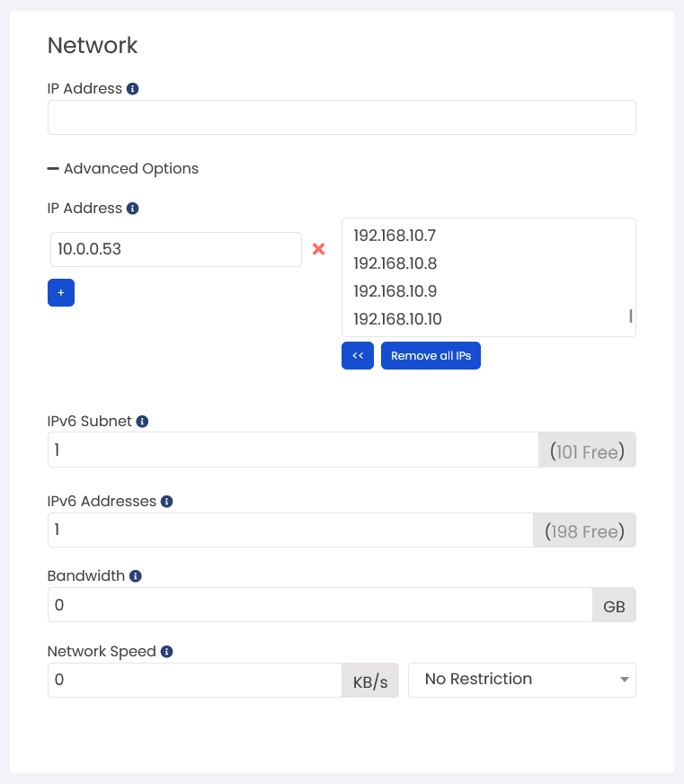
Task: Click the info icon next to Bandwidth
Action: coord(136,576)
